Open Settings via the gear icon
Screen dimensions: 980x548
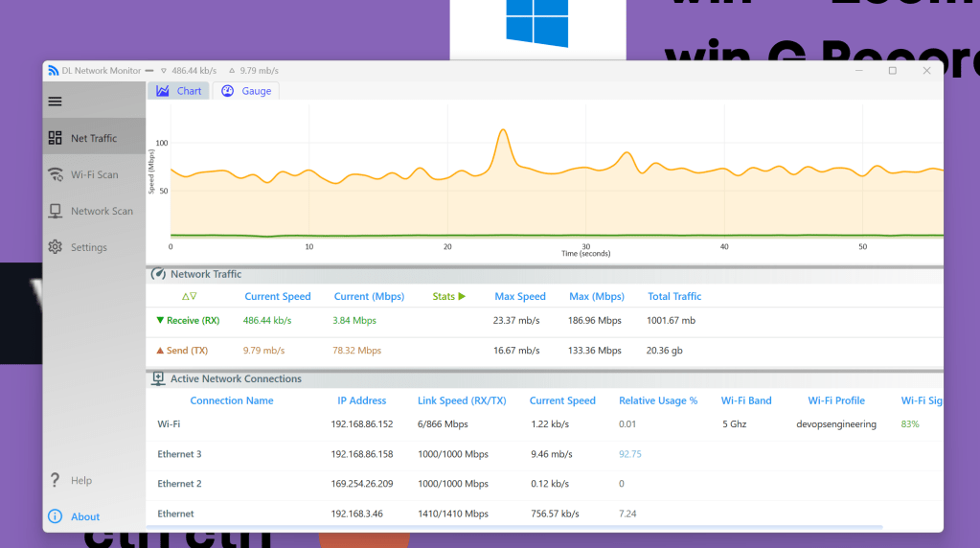coord(55,247)
